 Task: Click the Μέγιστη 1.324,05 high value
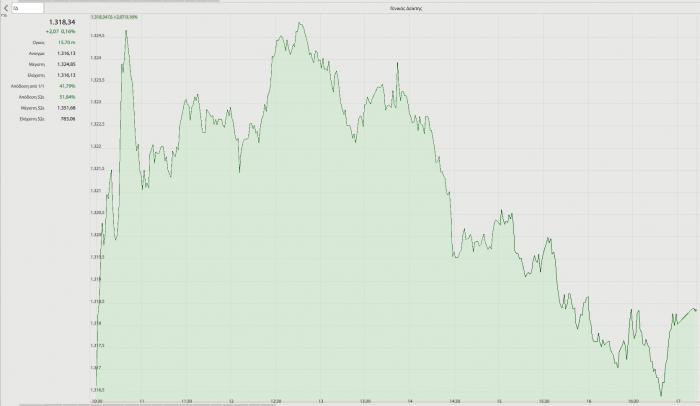click(x=67, y=64)
